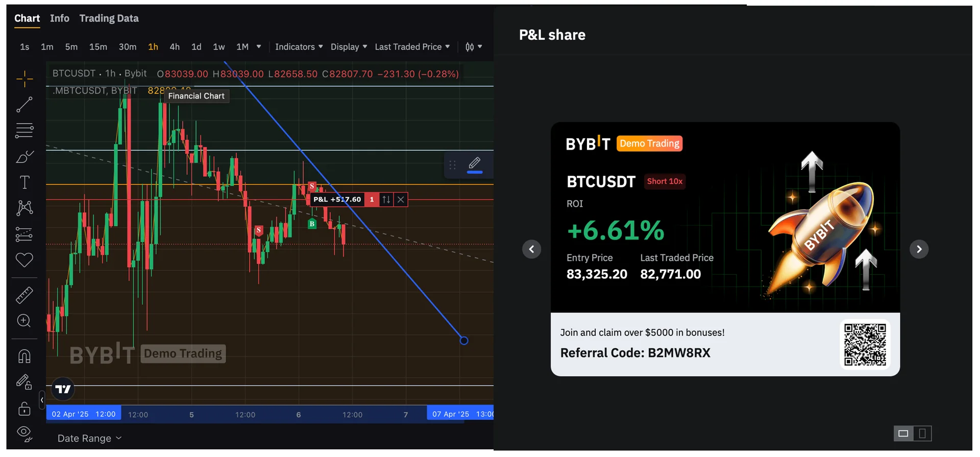
Task: Collapse the drawing toolbar side arrow
Action: pos(42,400)
